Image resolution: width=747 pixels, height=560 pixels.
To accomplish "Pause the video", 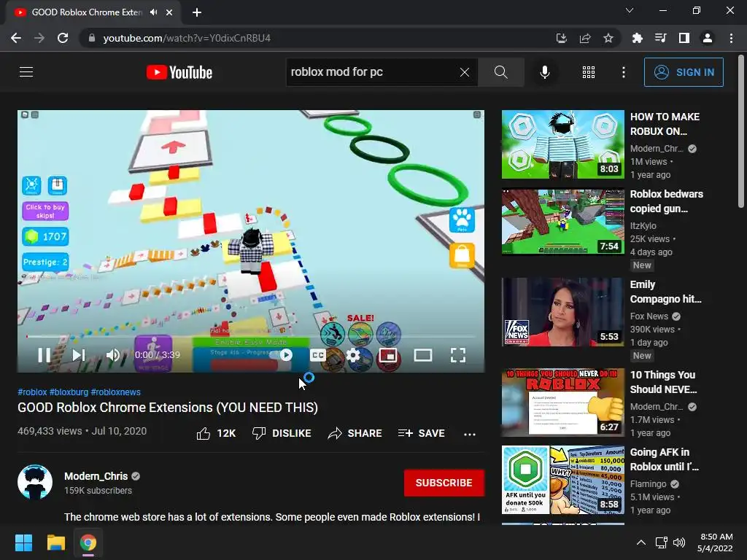I will click(x=44, y=355).
